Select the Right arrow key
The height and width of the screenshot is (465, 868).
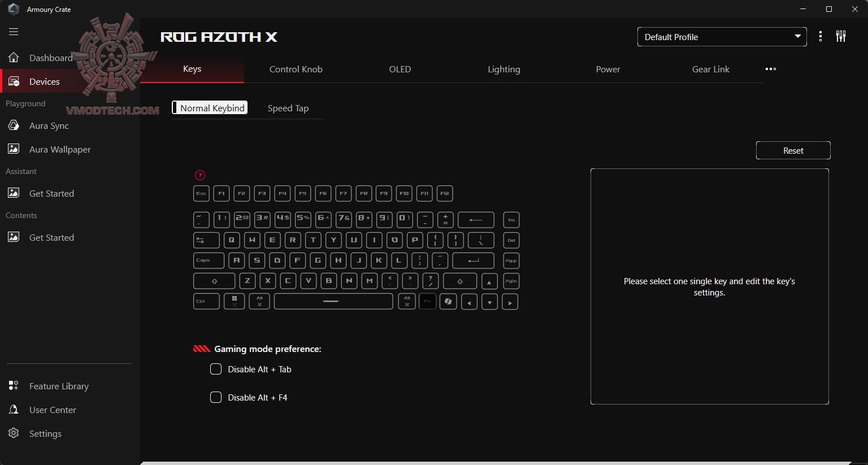510,301
